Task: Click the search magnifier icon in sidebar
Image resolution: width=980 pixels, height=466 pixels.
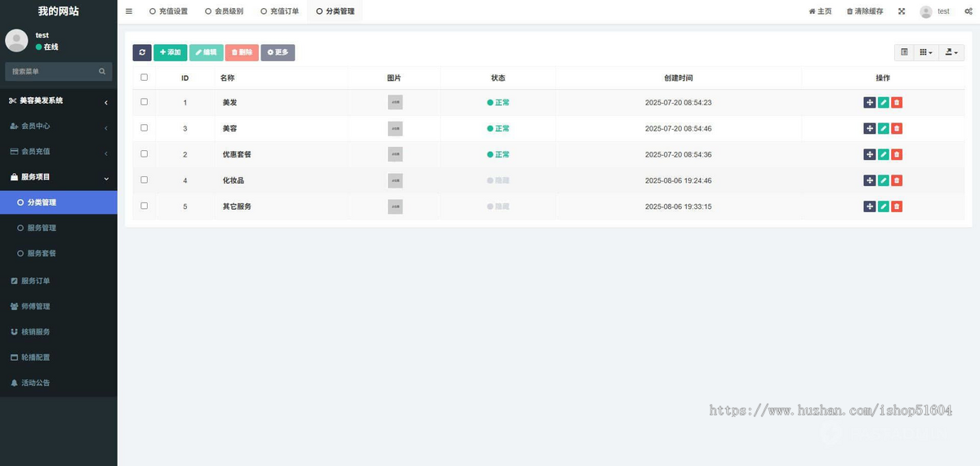Action: tap(102, 72)
